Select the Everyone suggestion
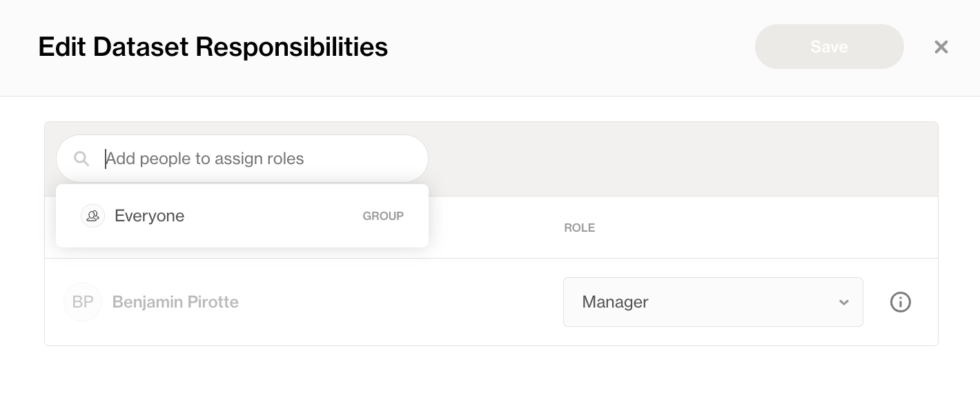The width and height of the screenshot is (980, 411). 242,216
